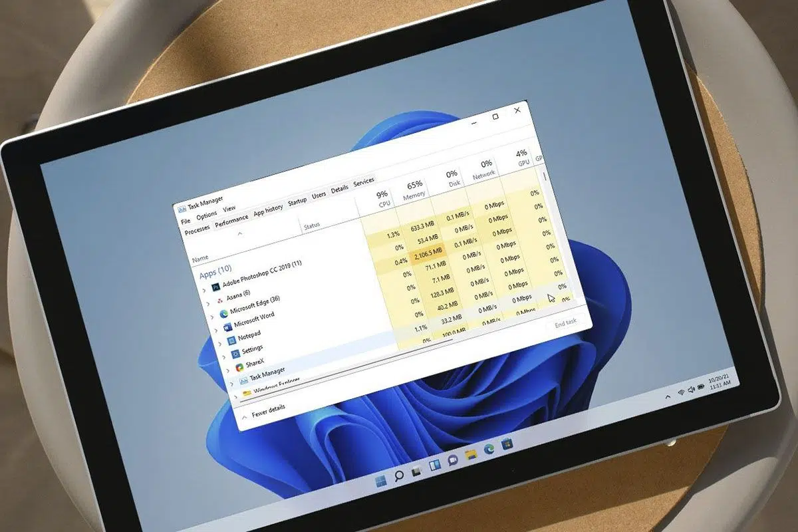
Task: Expand the Task Manager process row
Action: pos(232,384)
